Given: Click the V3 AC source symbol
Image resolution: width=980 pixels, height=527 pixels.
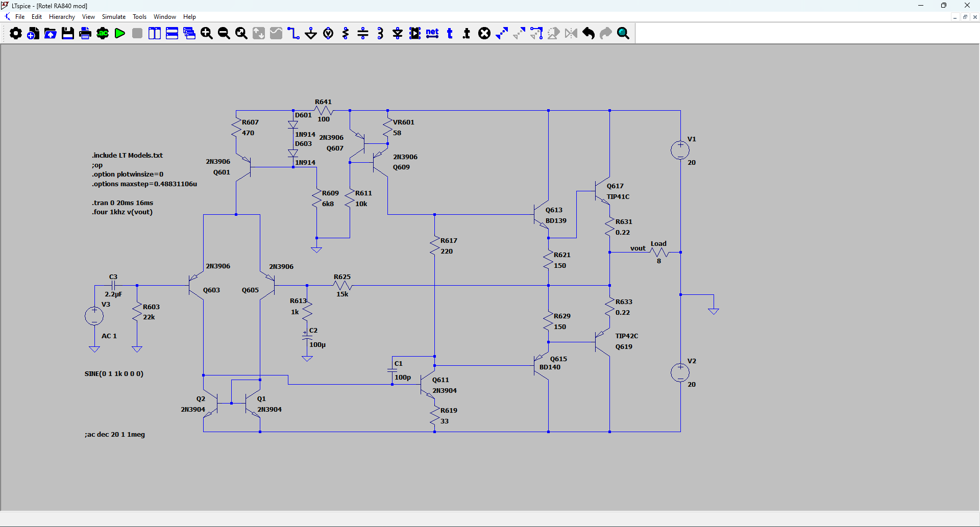Looking at the screenshot, I should tap(94, 316).
